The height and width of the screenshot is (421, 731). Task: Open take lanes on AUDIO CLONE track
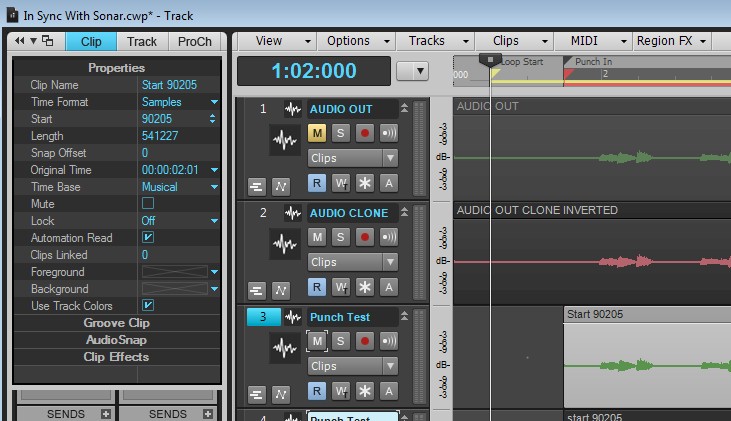point(256,291)
